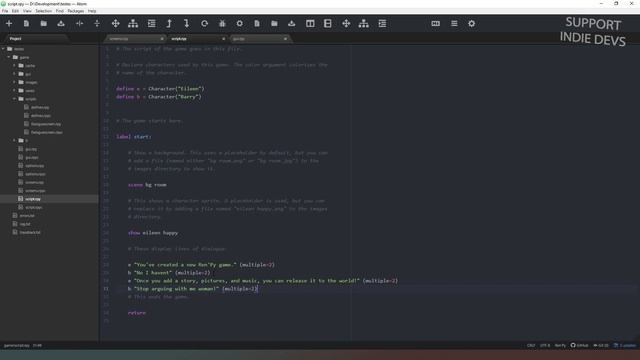Click the last indent icon before the toolbar gap
The width and height of the screenshot is (640, 360).
point(382,24)
